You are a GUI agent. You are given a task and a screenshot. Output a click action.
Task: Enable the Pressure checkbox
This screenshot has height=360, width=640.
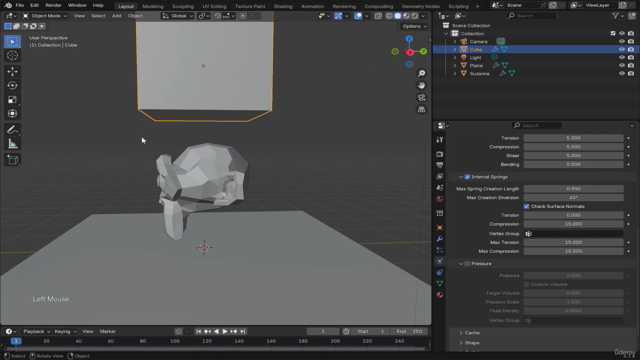[x=467, y=264]
